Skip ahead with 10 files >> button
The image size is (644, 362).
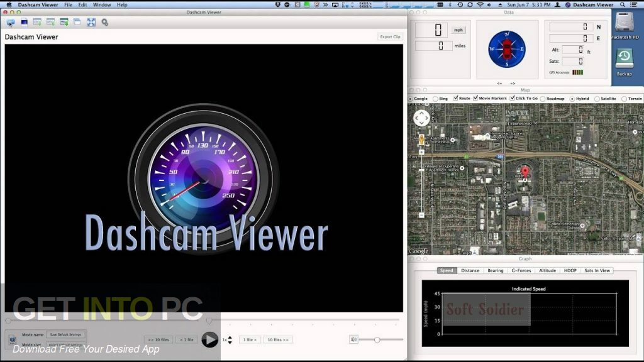pos(278,339)
